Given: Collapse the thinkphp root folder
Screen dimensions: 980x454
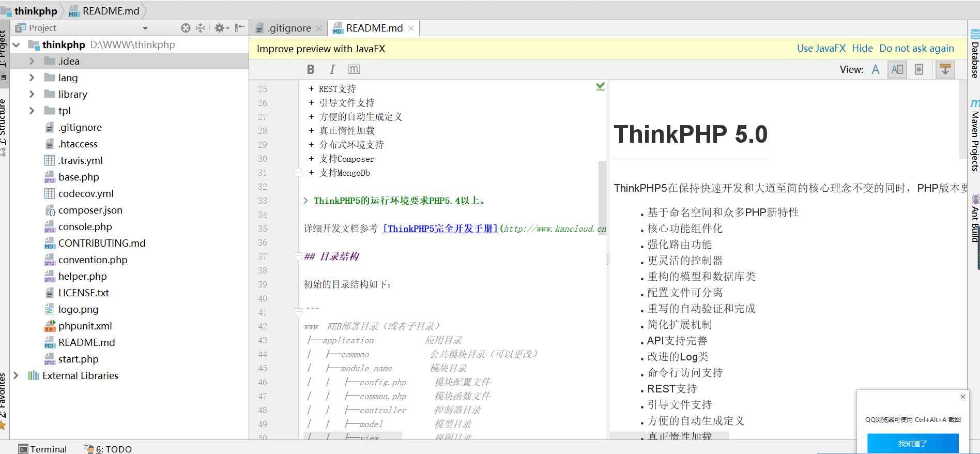Looking at the screenshot, I should click(x=17, y=45).
